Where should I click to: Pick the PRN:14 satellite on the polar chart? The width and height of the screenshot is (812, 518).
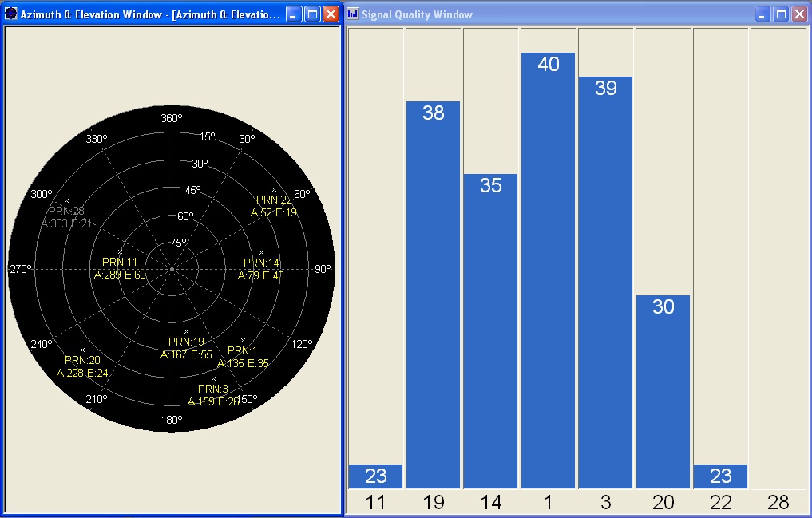click(x=261, y=253)
